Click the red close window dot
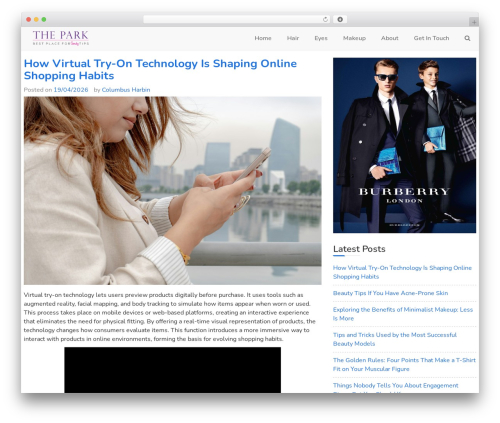The image size is (500, 423). click(x=29, y=20)
